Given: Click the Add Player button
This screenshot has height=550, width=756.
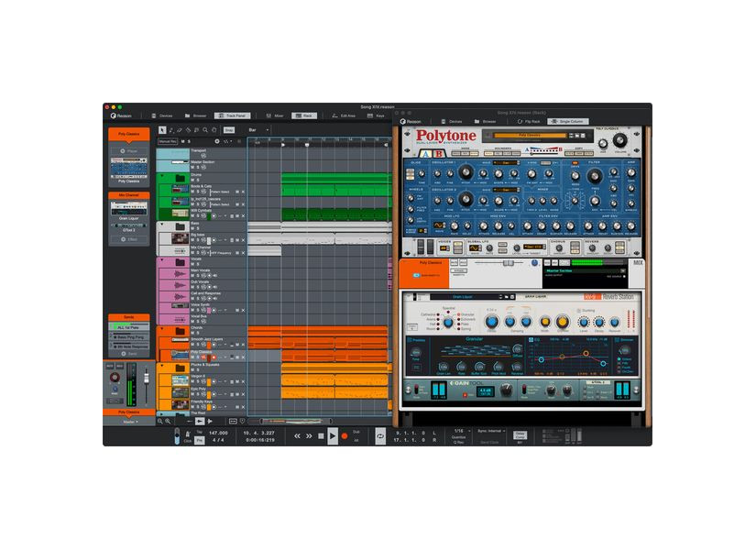Looking at the screenshot, I should [x=128, y=151].
